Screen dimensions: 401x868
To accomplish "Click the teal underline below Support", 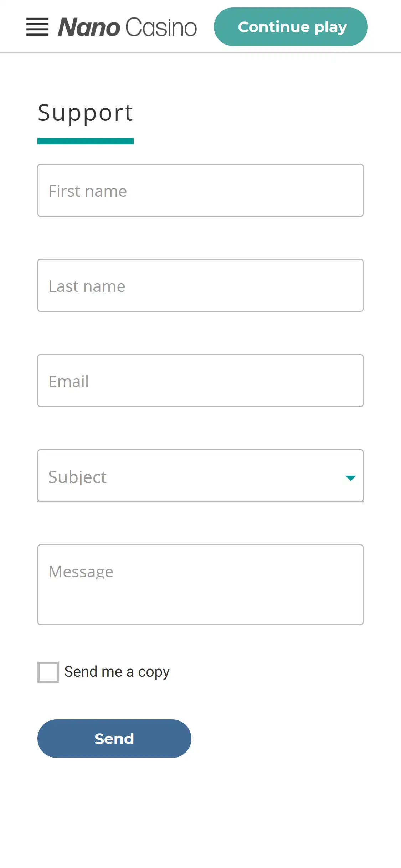I will click(x=86, y=141).
